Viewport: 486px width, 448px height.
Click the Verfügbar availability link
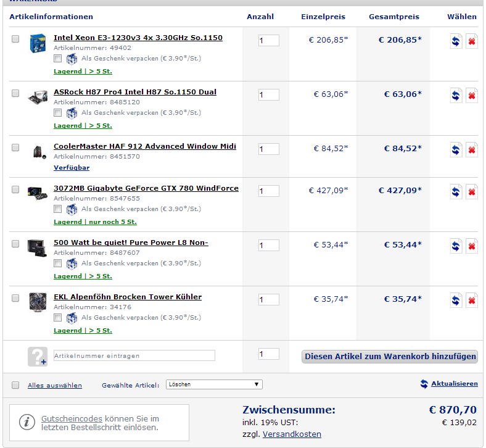72,168
